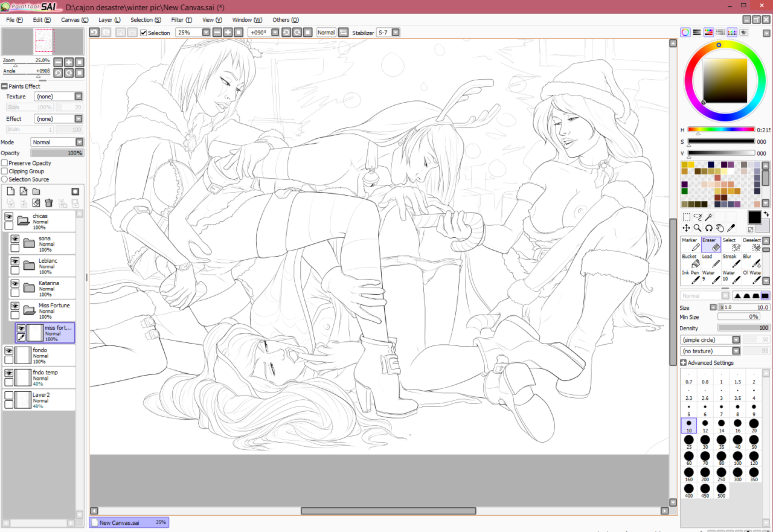Screen dimensions: 773x532
Task: Select the Marker brush tool
Action: [690, 245]
